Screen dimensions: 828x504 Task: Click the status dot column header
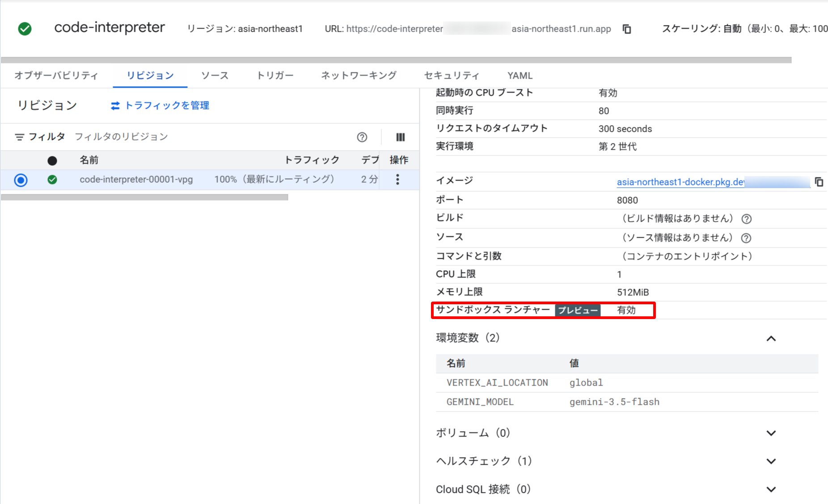point(52,160)
